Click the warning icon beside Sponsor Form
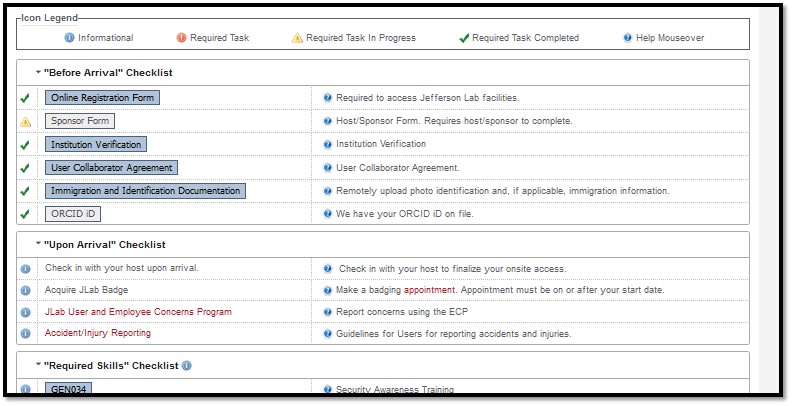The height and width of the screenshot is (406, 792). coord(26,121)
